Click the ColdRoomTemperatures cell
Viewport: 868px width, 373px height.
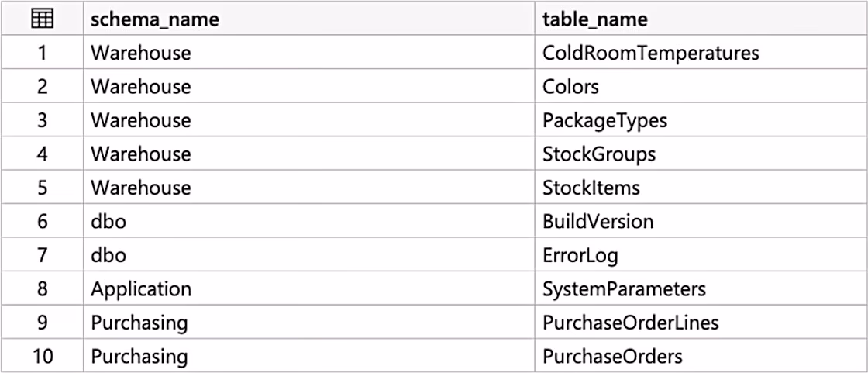point(701,53)
